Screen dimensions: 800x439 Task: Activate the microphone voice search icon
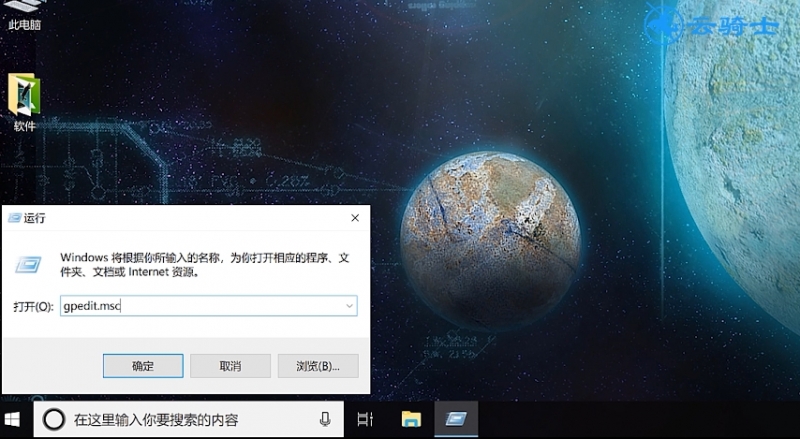click(x=325, y=420)
